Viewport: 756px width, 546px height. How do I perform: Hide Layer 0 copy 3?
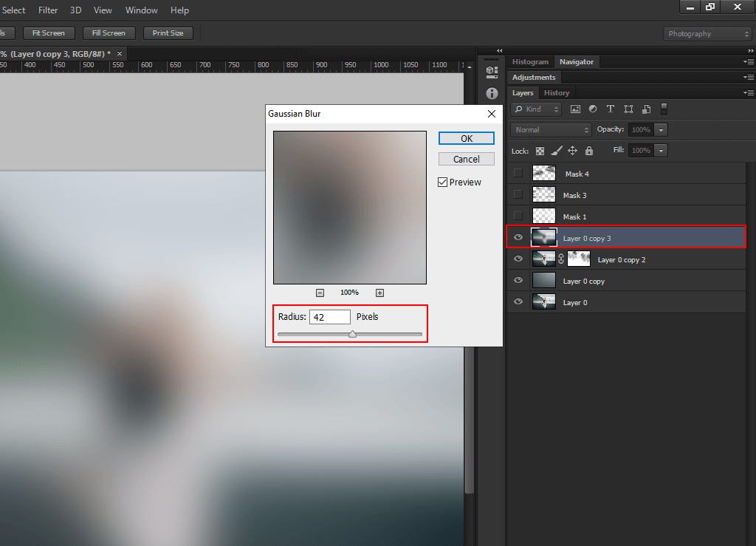(518, 237)
